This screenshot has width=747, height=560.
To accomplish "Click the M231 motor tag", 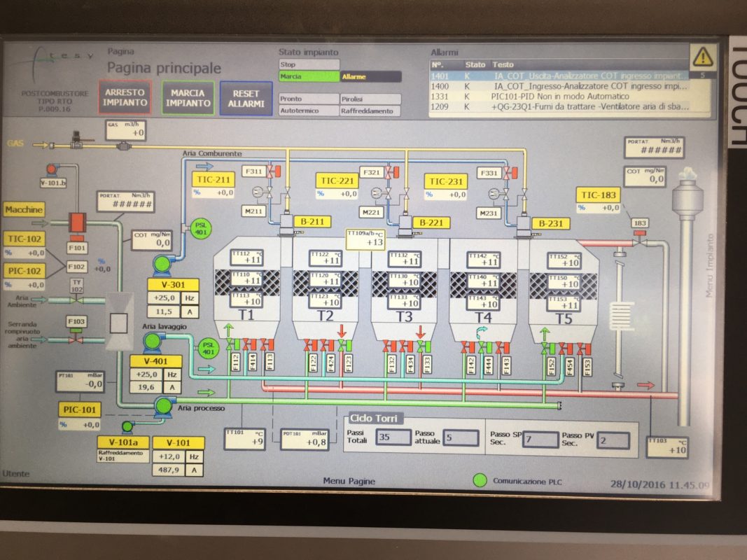I will coord(488,213).
